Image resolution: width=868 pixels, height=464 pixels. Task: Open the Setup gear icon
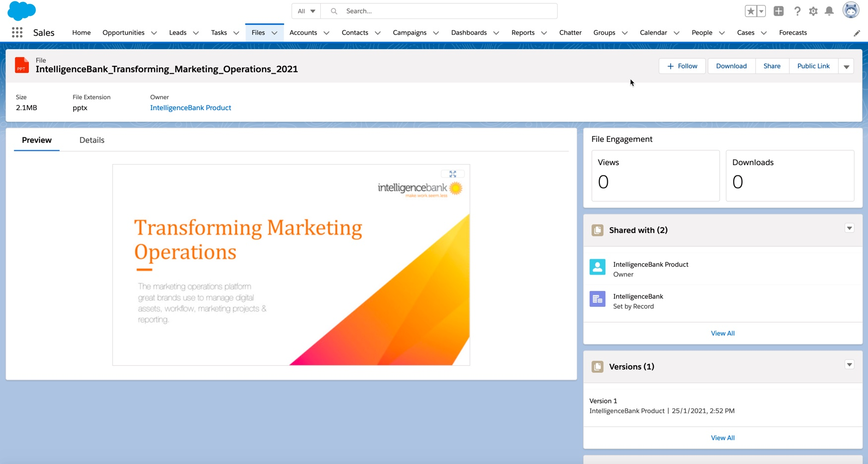pos(813,11)
